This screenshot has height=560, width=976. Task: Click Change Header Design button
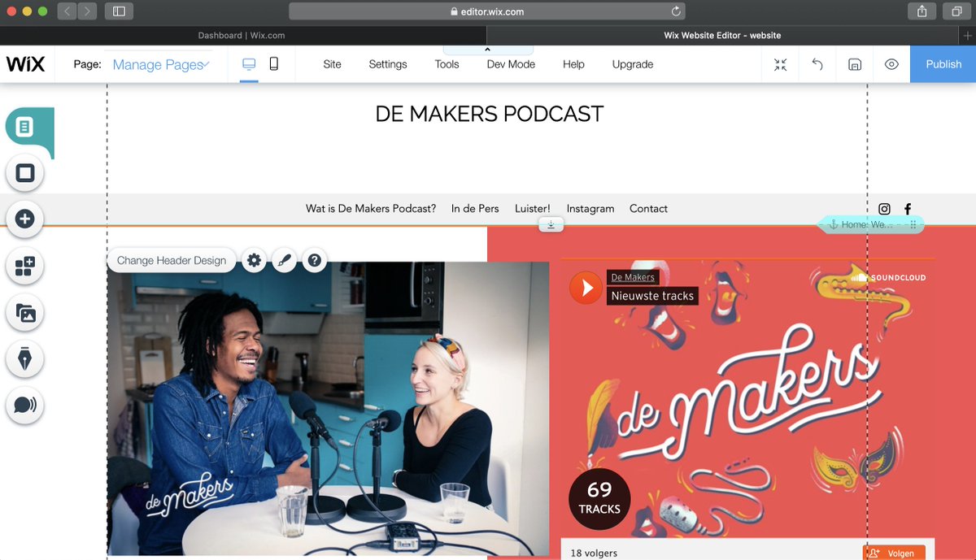(x=172, y=260)
